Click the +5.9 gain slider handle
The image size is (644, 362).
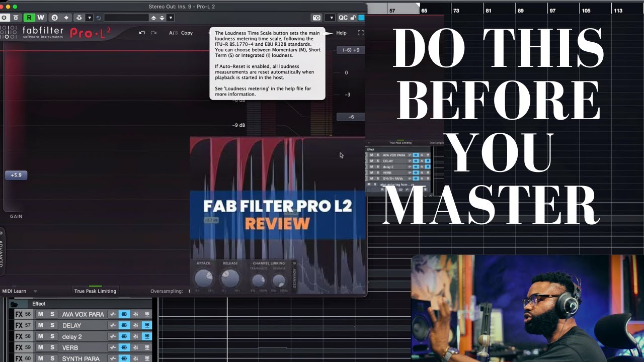(x=16, y=175)
